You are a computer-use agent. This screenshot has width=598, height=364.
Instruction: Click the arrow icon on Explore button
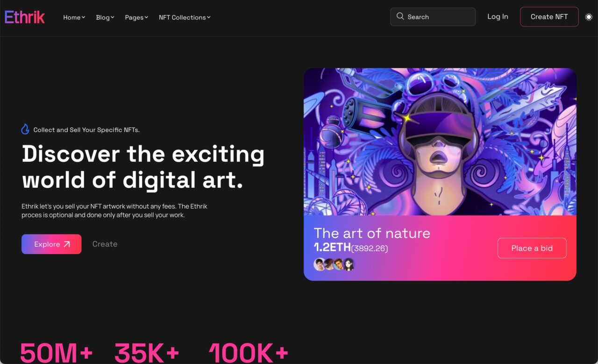coord(66,244)
